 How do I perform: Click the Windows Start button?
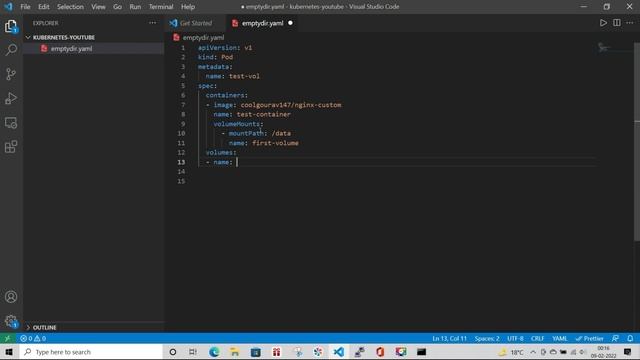(9, 352)
